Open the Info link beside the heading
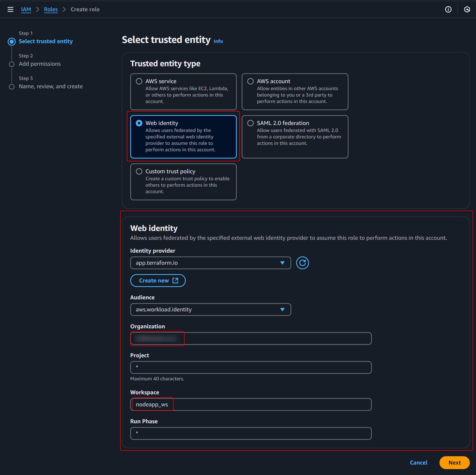 click(218, 41)
